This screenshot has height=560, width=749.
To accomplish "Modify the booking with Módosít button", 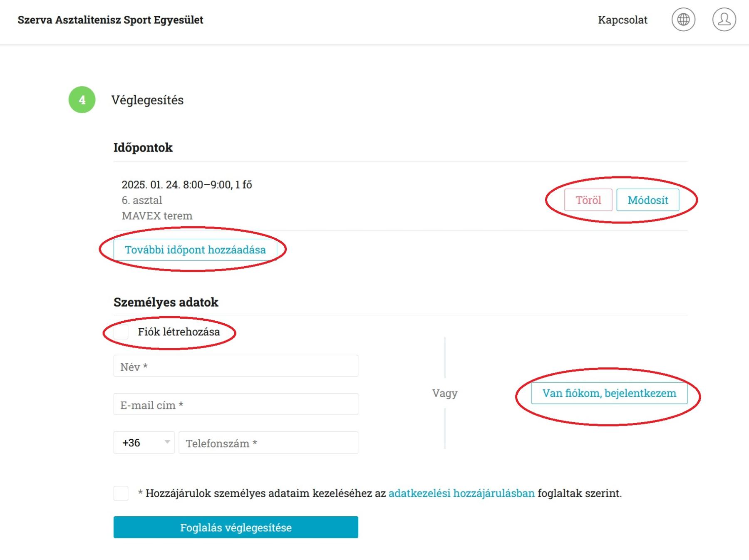I will [x=647, y=200].
